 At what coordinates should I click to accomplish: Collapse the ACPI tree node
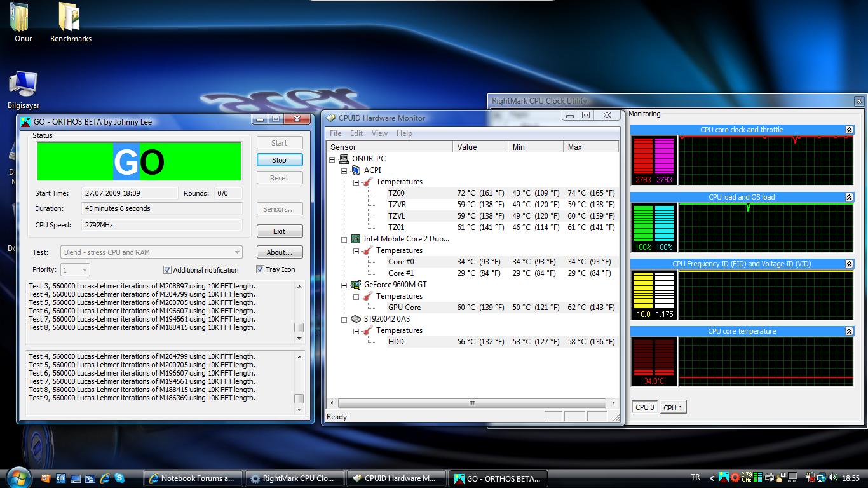click(x=344, y=170)
